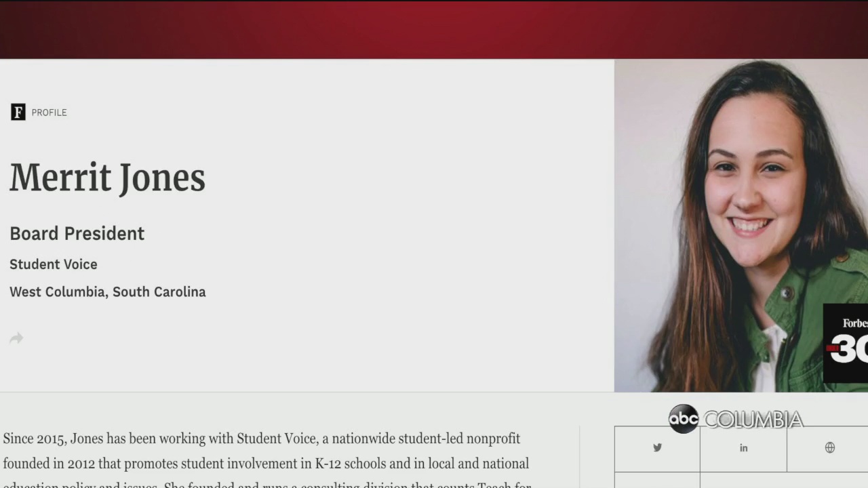Click the Forbes 30 badge on photo
The image size is (868, 488).
[846, 343]
